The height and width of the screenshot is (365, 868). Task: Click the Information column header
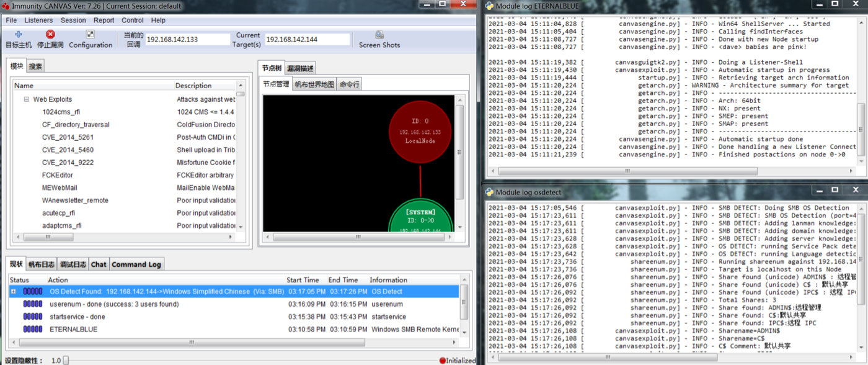click(x=414, y=280)
